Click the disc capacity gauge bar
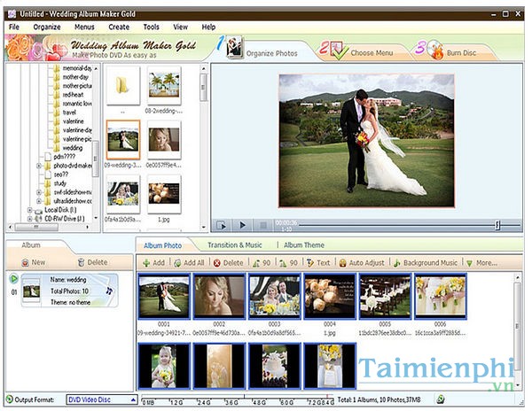 tap(237, 399)
